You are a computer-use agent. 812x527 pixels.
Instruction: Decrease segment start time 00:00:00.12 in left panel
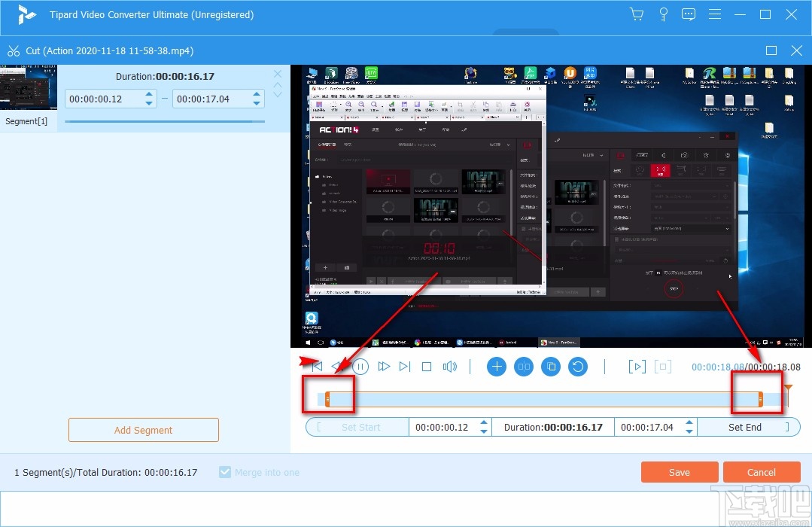pos(149,103)
